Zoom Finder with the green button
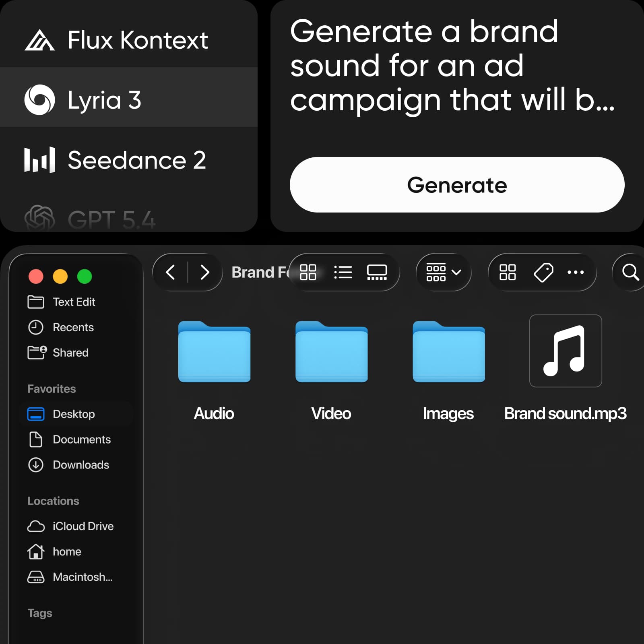Viewport: 644px width, 644px height. tap(85, 277)
